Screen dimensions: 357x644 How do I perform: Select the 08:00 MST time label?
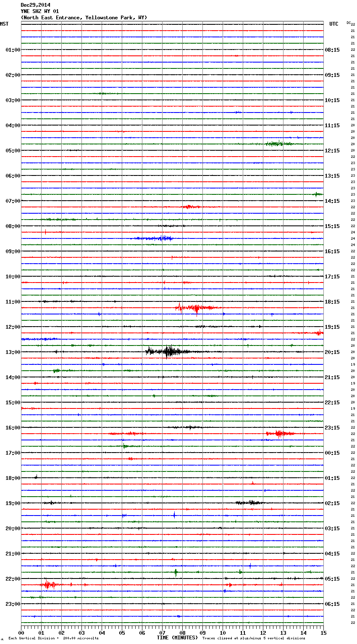[x=13, y=226]
